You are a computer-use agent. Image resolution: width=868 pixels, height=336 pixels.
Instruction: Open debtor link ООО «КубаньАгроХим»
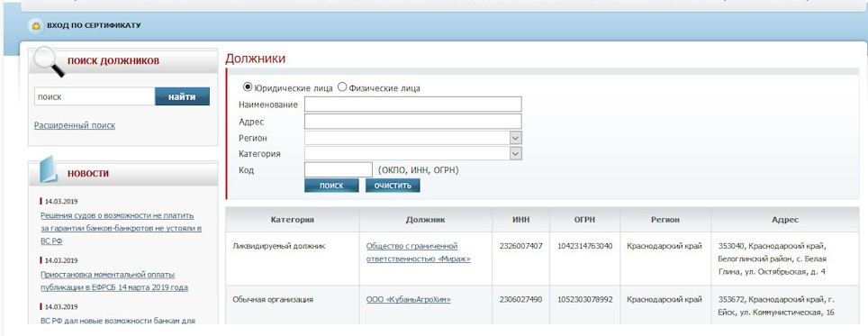pos(409,299)
